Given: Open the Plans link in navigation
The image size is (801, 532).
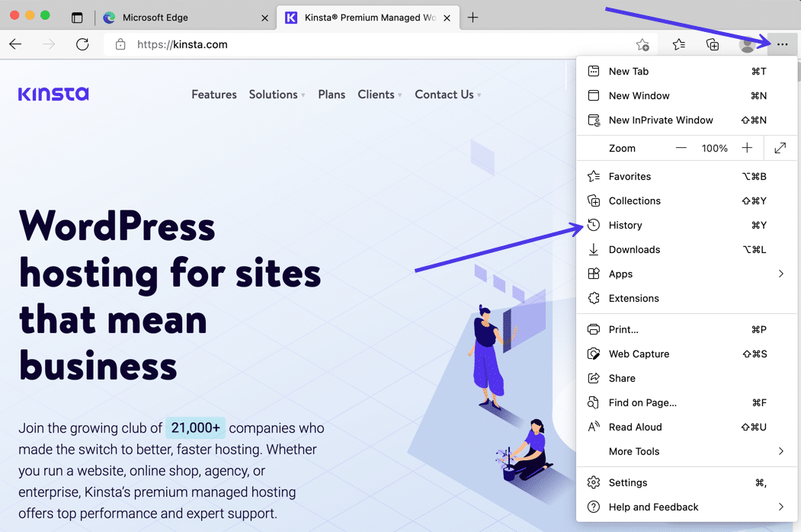Looking at the screenshot, I should point(332,95).
